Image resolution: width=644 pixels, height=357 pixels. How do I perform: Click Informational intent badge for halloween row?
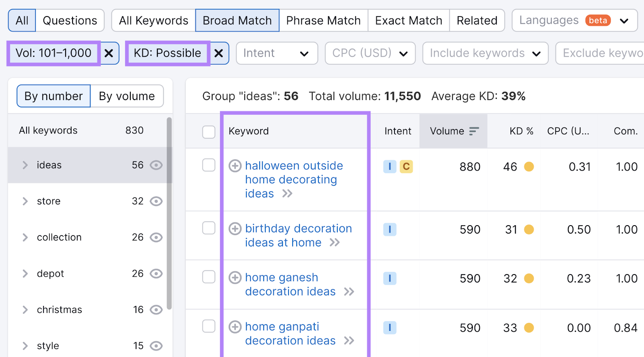pos(390,166)
